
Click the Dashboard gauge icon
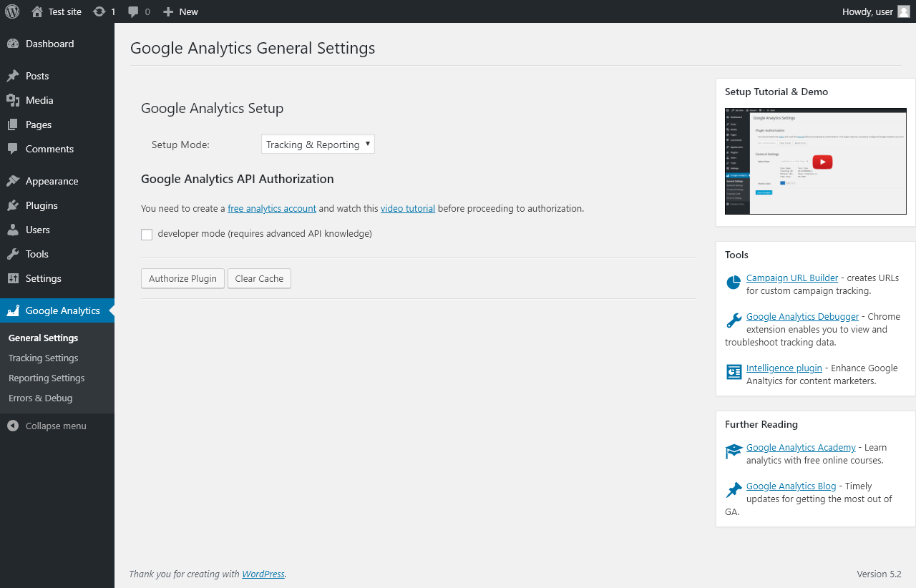13,44
